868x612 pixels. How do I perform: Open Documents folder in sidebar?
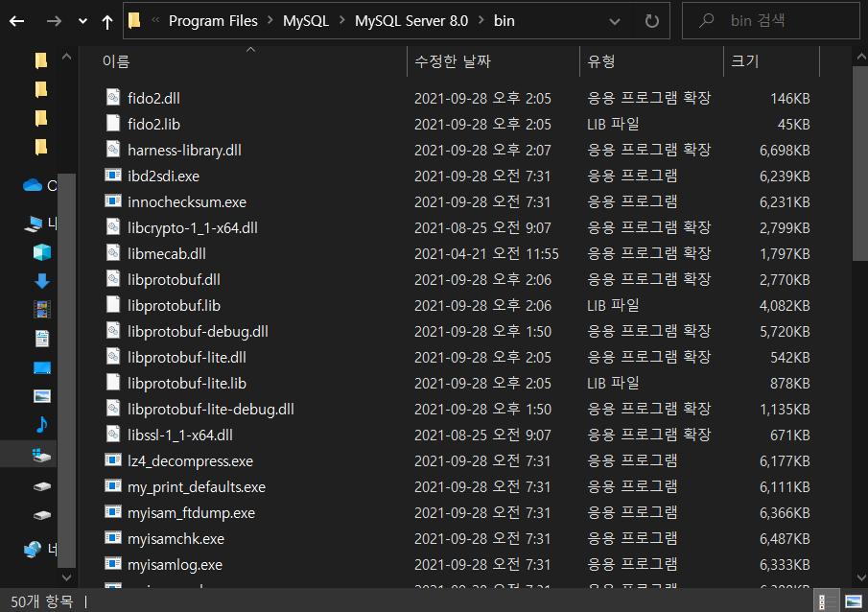[x=42, y=338]
